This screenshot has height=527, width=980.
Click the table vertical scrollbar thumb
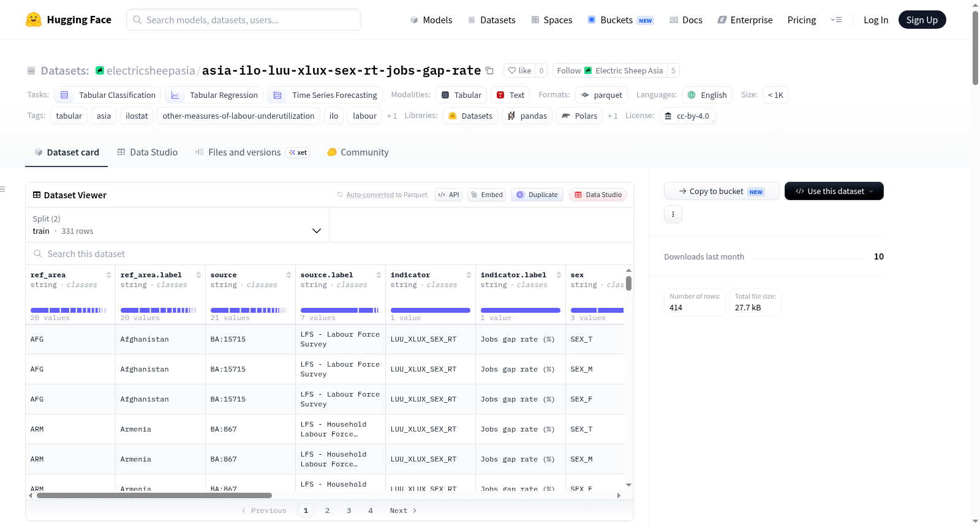click(x=628, y=283)
